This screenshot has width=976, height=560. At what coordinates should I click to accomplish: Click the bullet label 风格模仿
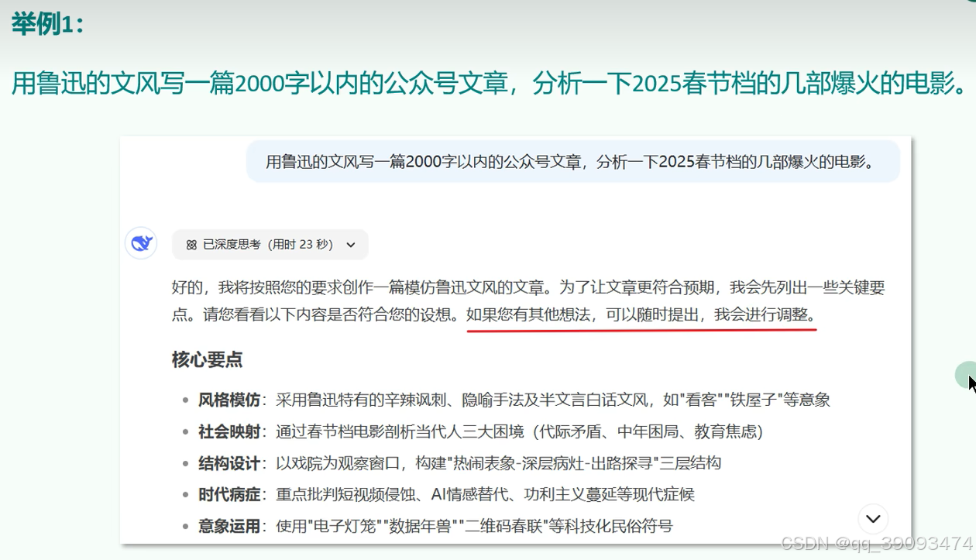[x=229, y=400]
